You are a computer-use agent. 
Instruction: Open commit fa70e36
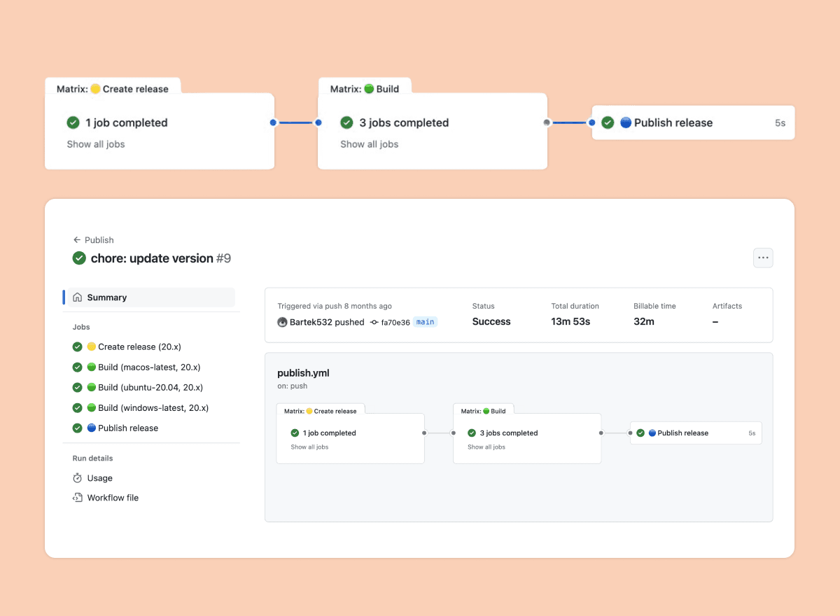click(394, 322)
